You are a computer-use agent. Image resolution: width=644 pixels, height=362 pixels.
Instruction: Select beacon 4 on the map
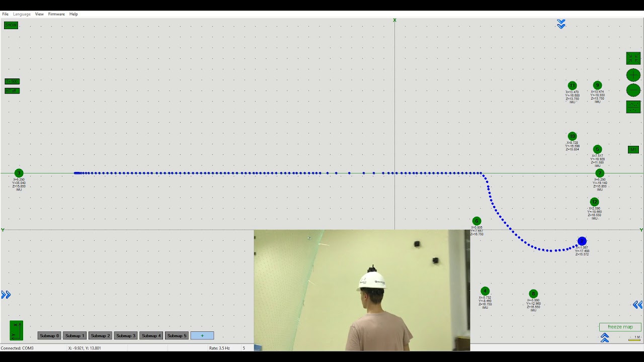[x=485, y=291]
